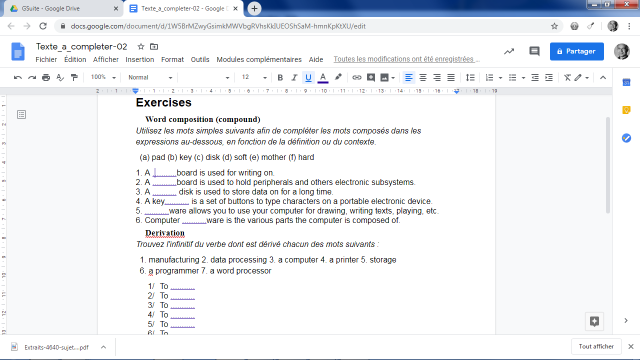Open the Édition menu
This screenshot has width=640, height=360.
[x=75, y=60]
